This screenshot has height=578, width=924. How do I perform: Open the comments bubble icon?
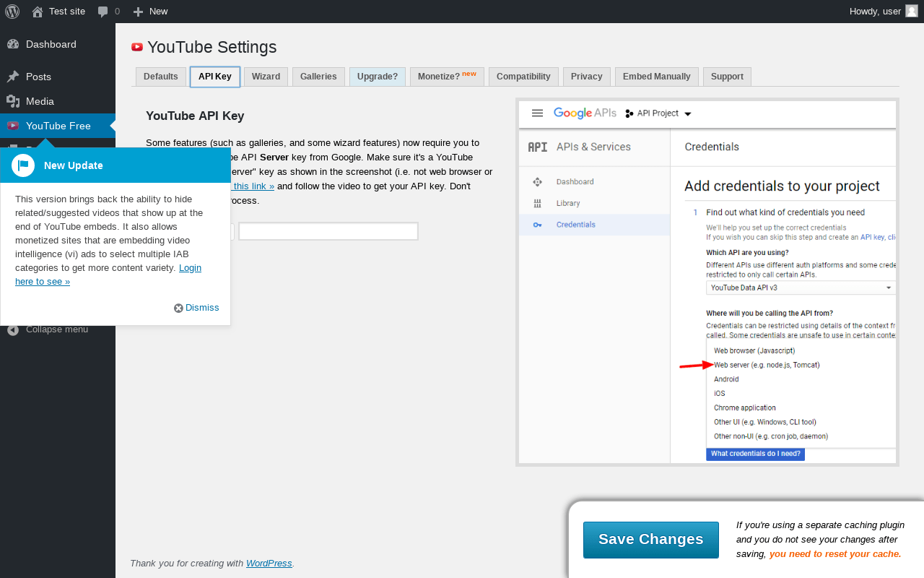[103, 12]
